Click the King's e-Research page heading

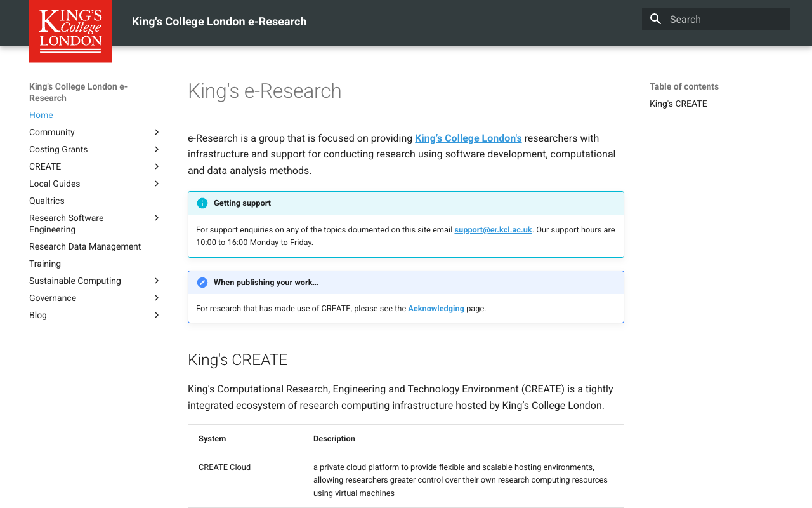pyautogui.click(x=265, y=91)
